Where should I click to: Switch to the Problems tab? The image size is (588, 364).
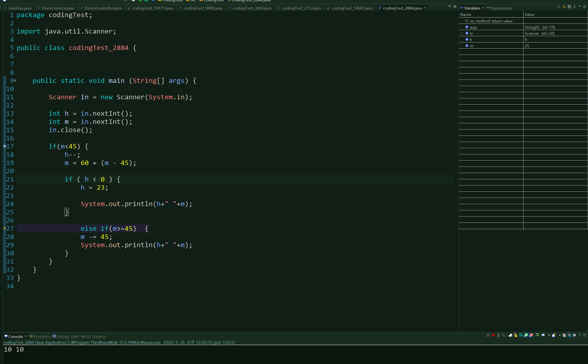click(x=42, y=336)
